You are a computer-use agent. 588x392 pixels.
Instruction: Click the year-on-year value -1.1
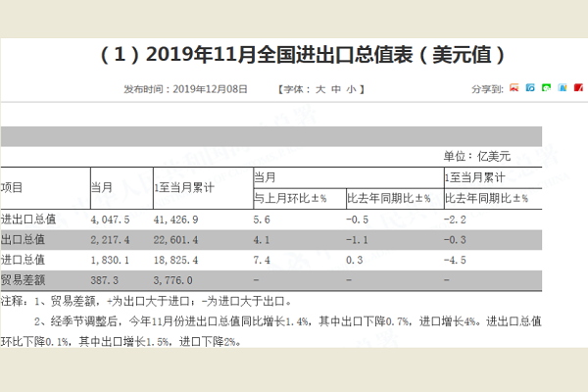(357, 240)
